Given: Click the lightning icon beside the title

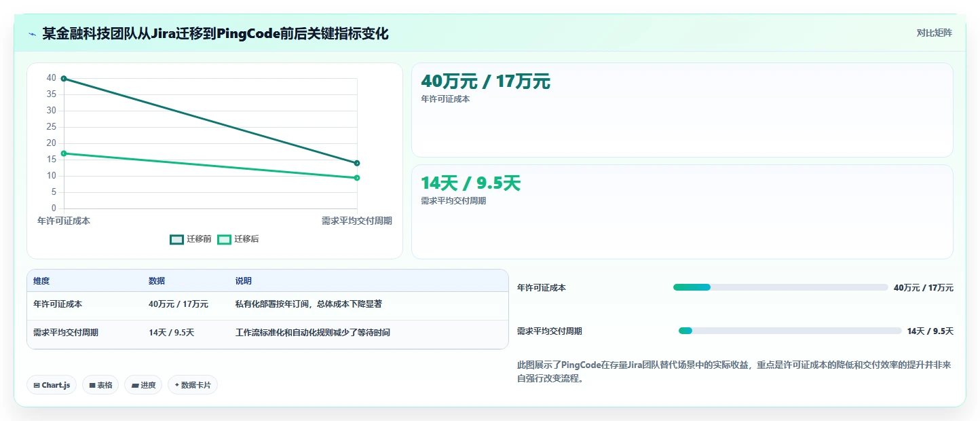Looking at the screenshot, I should coord(32,34).
